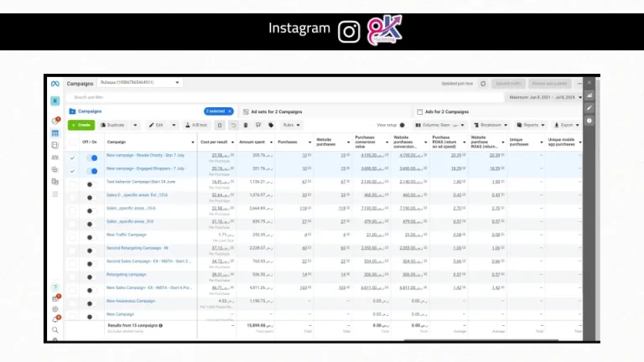The image size is (644, 362).
Task: Click the trash delete icon in toolbar
Action: 246,125
